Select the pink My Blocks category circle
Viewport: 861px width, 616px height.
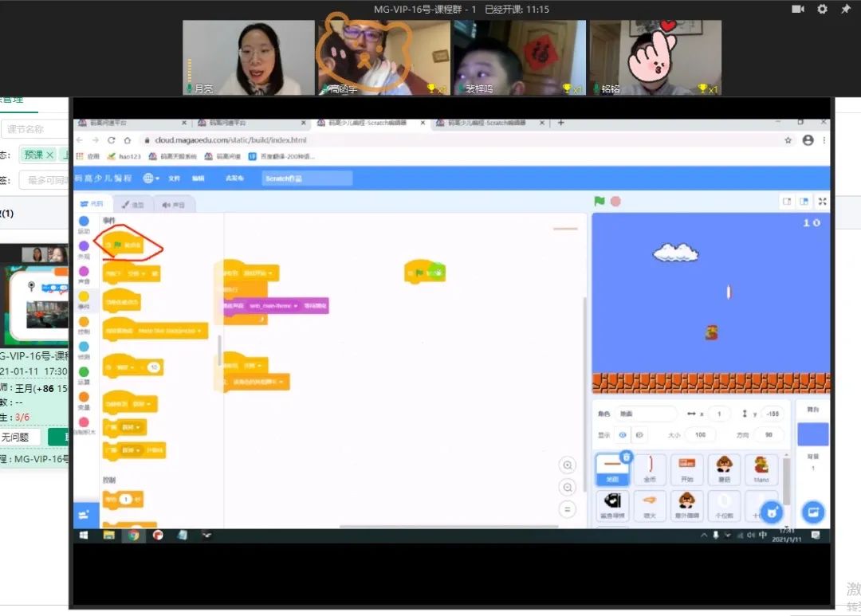[x=84, y=422]
